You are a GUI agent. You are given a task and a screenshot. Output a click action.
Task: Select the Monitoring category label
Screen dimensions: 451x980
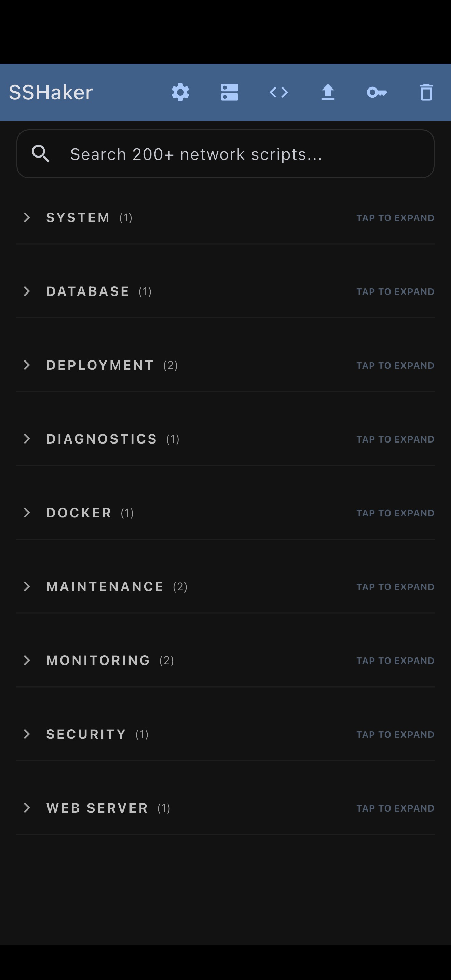coord(98,661)
